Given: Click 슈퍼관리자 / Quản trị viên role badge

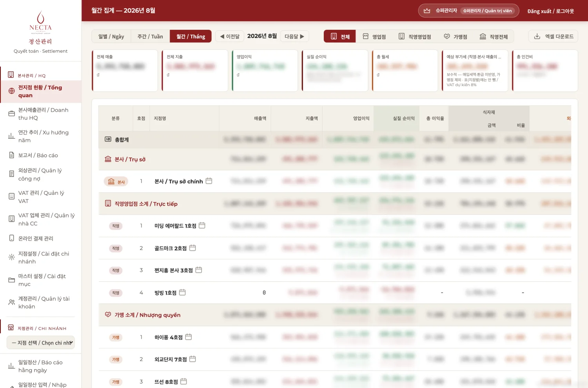Looking at the screenshot, I should pos(487,11).
